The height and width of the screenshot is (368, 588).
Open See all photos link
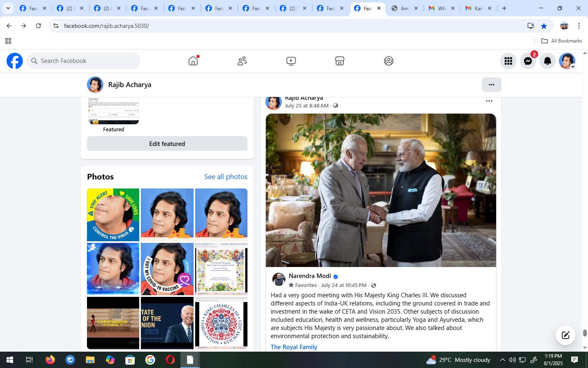[226, 177]
